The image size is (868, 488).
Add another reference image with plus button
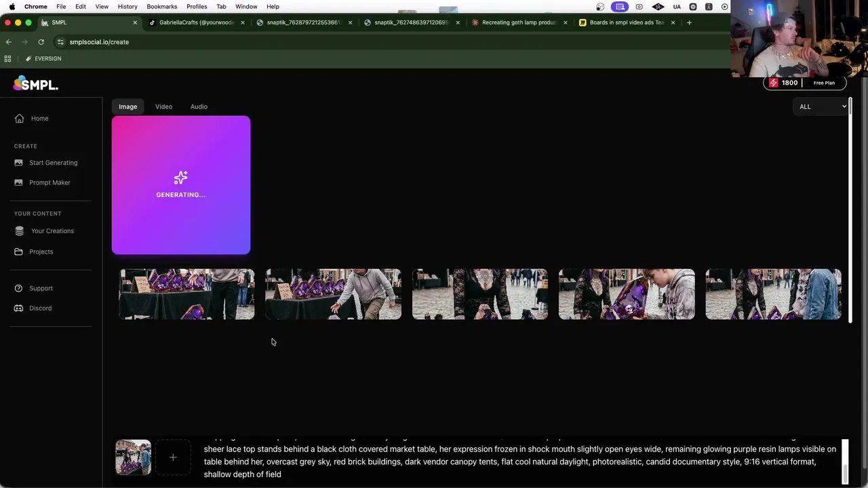173,457
